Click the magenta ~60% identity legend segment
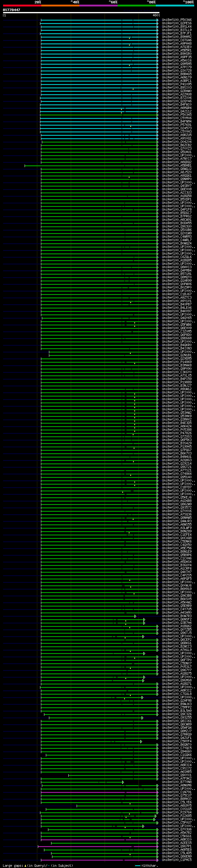The image size is (197, 868). [99, 6]
